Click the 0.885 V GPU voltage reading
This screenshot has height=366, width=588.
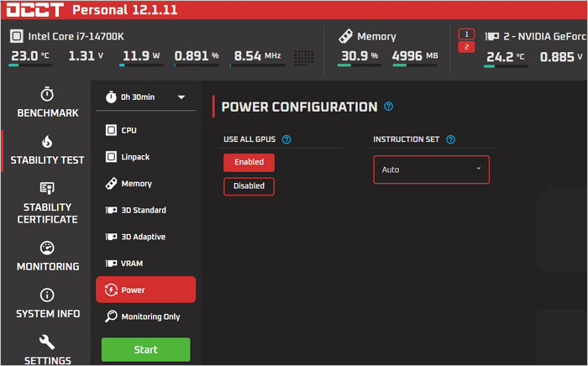[x=561, y=57]
